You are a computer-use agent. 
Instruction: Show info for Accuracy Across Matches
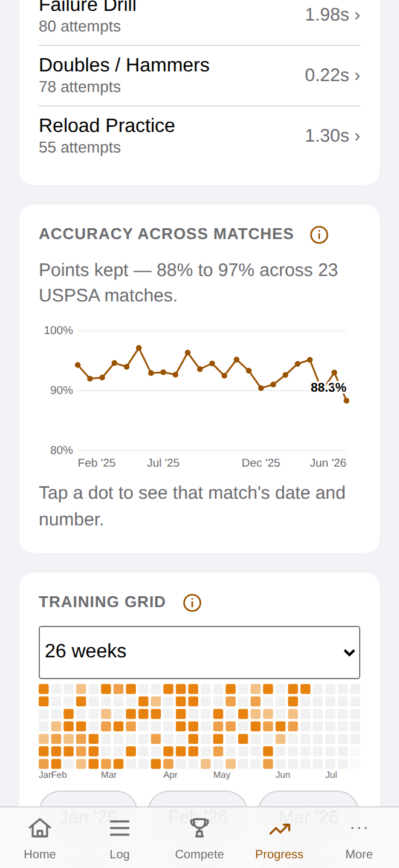click(319, 235)
